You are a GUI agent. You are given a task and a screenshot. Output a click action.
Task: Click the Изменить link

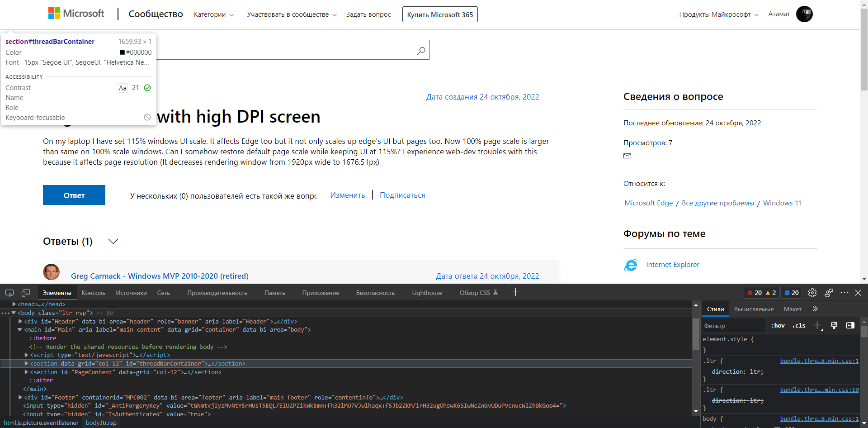[x=348, y=195]
